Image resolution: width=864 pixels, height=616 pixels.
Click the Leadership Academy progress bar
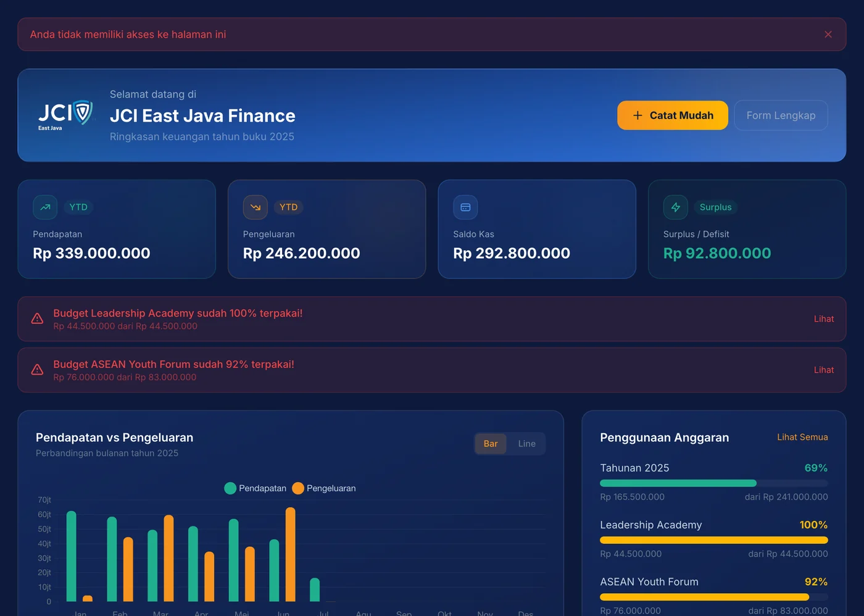[x=714, y=540]
